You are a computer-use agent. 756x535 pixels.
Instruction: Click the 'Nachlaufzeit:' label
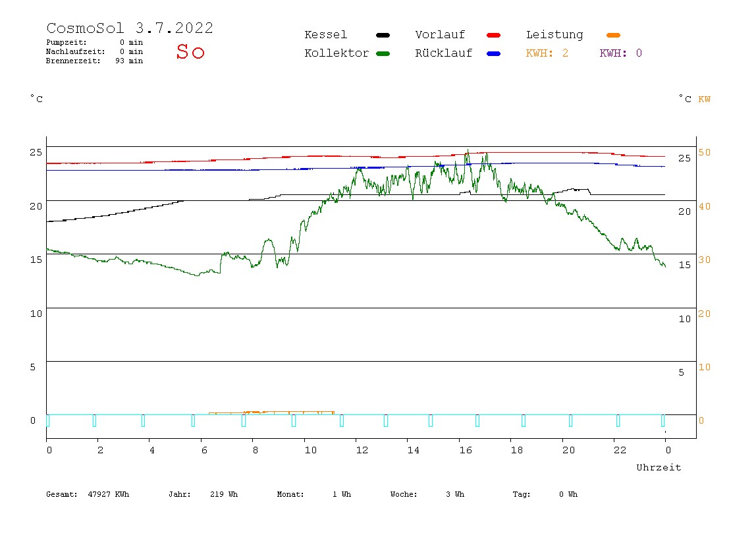tap(76, 51)
